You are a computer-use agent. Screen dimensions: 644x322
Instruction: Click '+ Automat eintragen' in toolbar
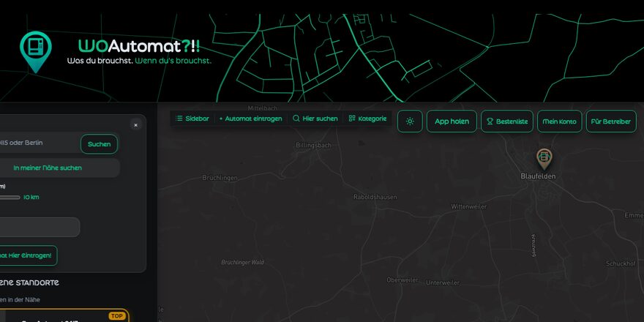250,119
